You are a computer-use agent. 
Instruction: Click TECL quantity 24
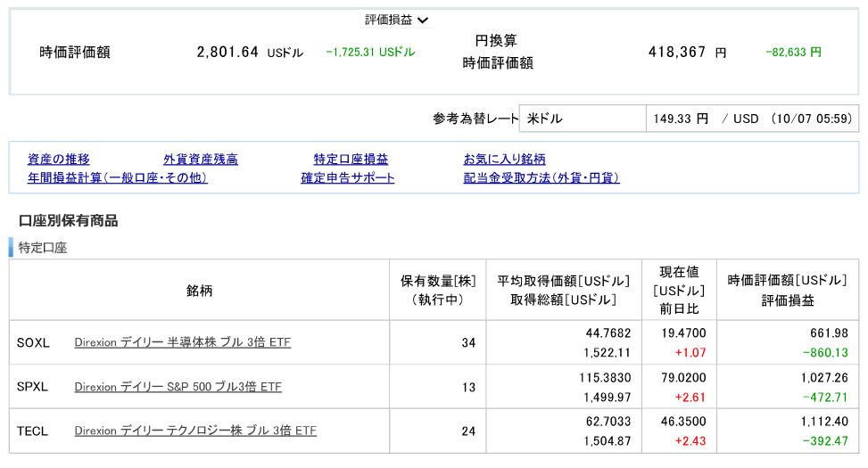(x=468, y=431)
